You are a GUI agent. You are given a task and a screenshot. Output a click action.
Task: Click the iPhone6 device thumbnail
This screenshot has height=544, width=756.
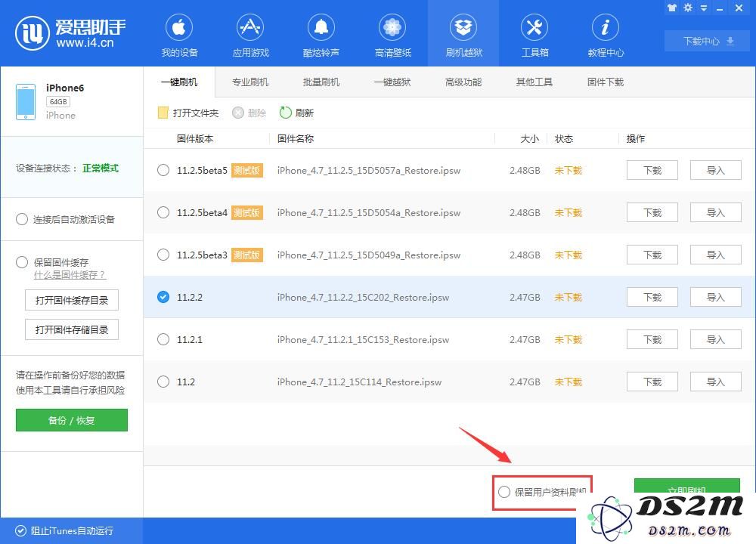coord(26,102)
